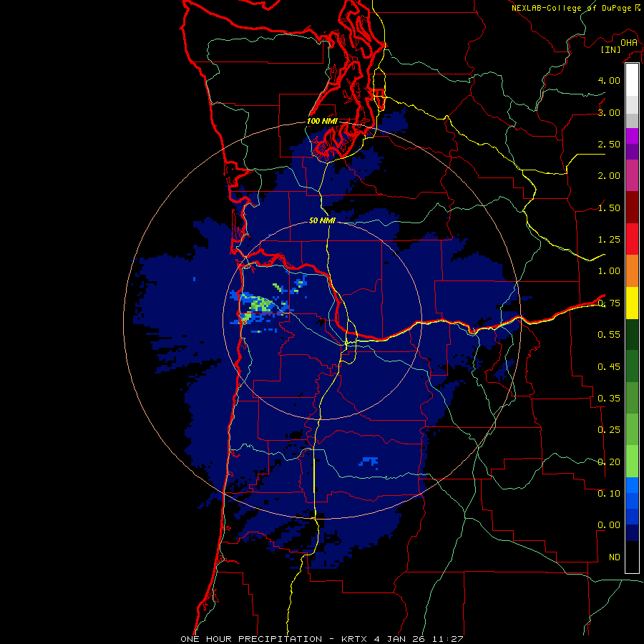This screenshot has width=644, height=644.
Task: Click the "0.35" legend value
Action: pos(609,399)
